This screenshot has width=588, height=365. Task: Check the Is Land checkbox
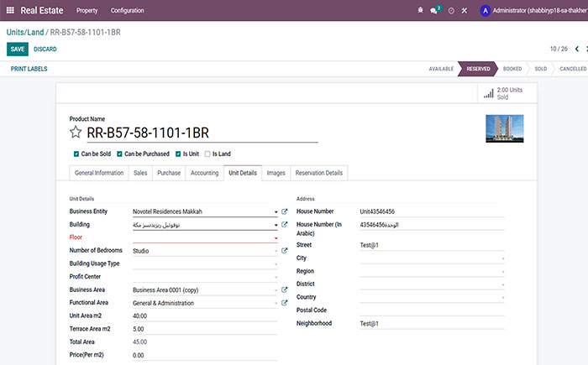207,154
